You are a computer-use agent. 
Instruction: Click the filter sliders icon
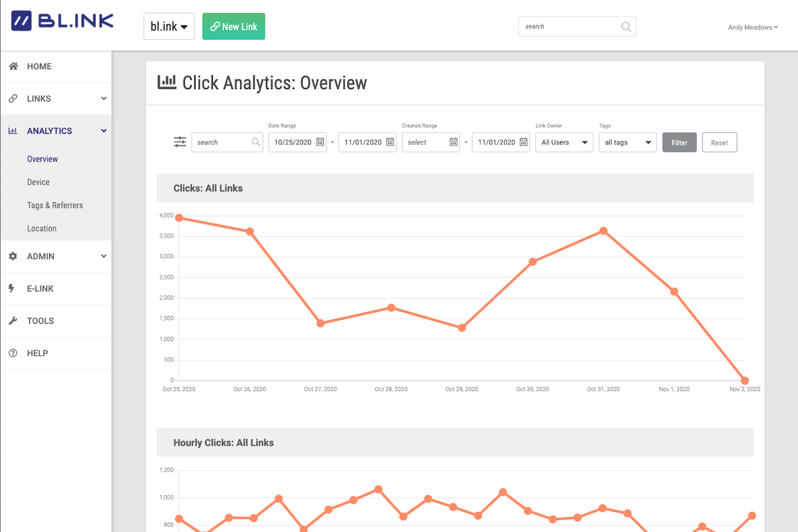tap(180, 142)
